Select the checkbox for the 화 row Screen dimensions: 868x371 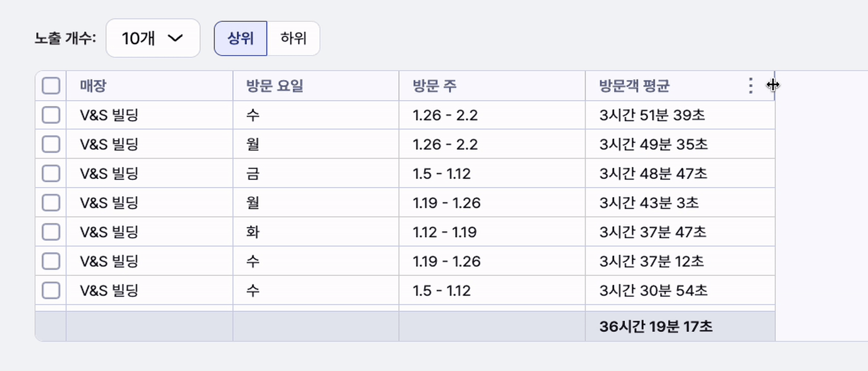[51, 232]
